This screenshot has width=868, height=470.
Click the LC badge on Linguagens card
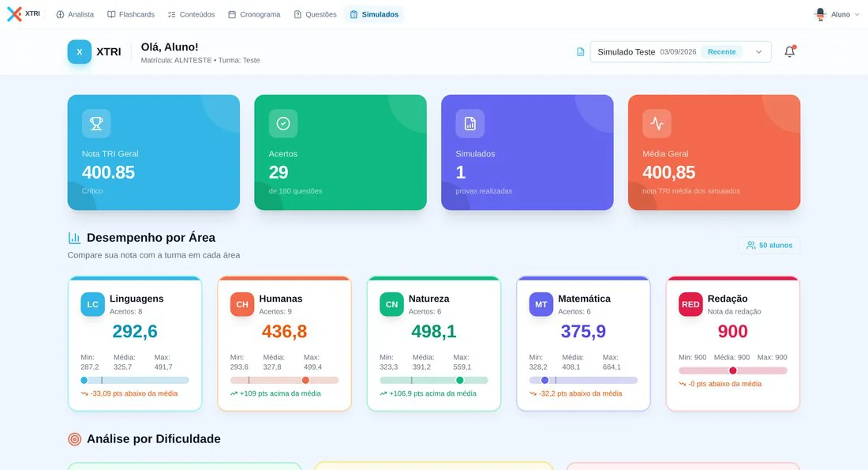(92, 304)
